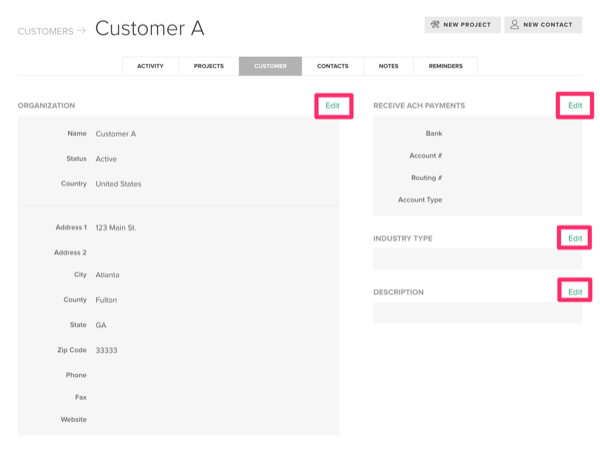Go back via Customers breadcrumb link

point(46,31)
